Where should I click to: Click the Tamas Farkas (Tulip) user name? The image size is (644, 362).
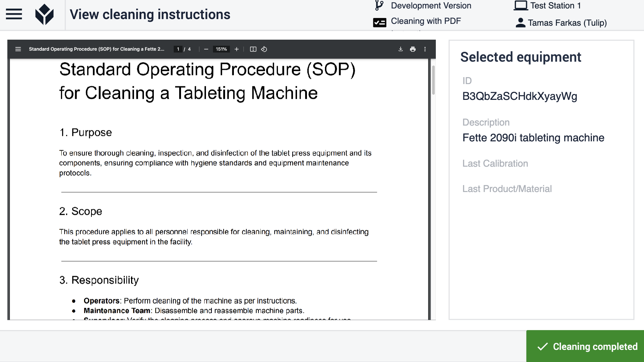pos(567,23)
